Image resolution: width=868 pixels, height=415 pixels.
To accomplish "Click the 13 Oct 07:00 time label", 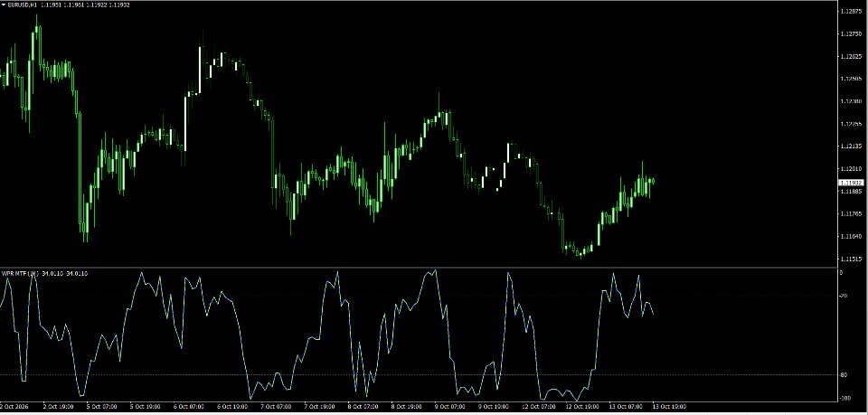I will click(x=626, y=406).
